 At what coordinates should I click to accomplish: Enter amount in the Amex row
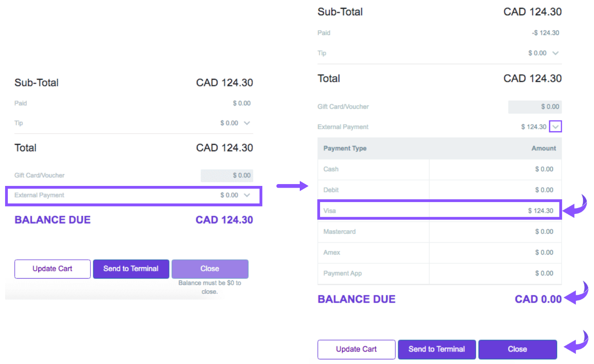click(495, 252)
